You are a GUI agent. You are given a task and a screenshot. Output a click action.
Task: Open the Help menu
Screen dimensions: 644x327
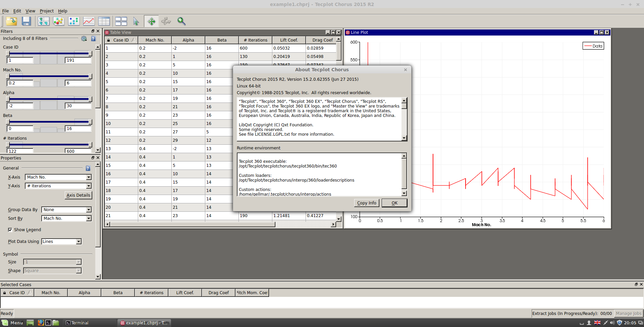point(62,11)
